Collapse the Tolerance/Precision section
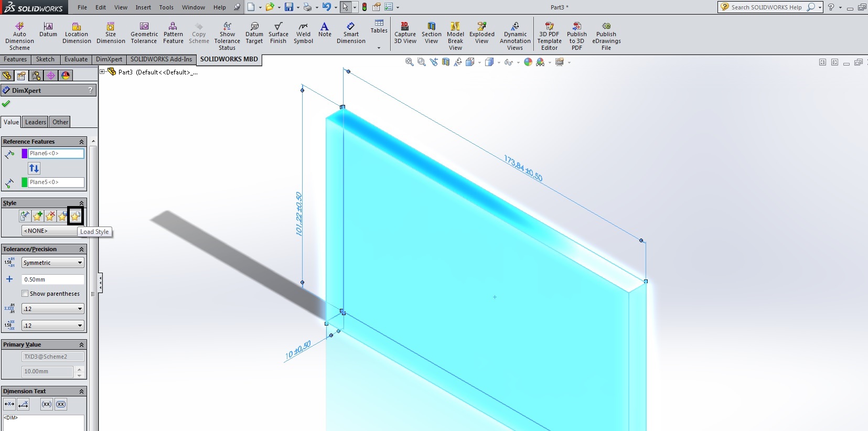 coord(81,249)
